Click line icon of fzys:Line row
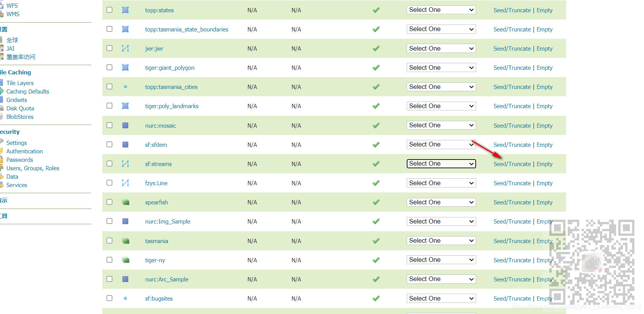Screen dimensions: 644x314 coord(125,183)
